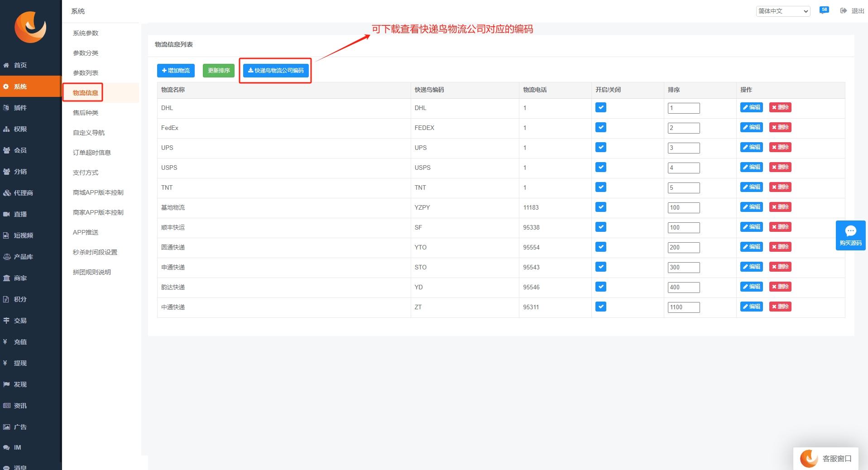Open the 商家 merchants sidebar item
The image size is (868, 470).
(30, 278)
